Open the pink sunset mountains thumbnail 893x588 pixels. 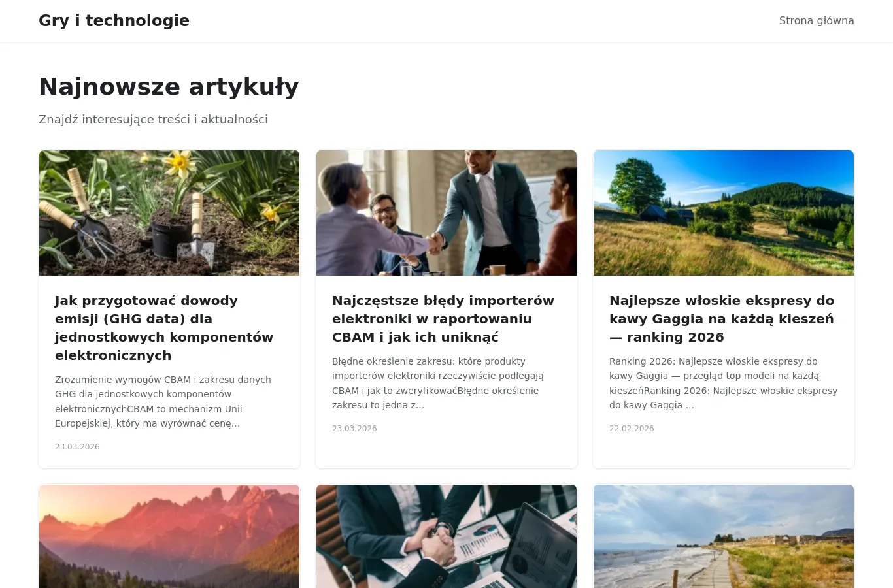169,536
